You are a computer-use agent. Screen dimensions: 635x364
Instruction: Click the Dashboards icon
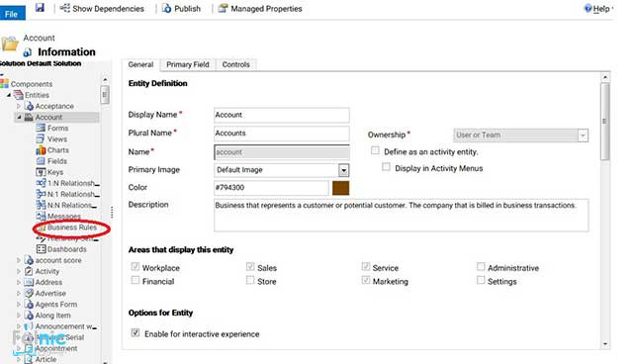click(41, 249)
